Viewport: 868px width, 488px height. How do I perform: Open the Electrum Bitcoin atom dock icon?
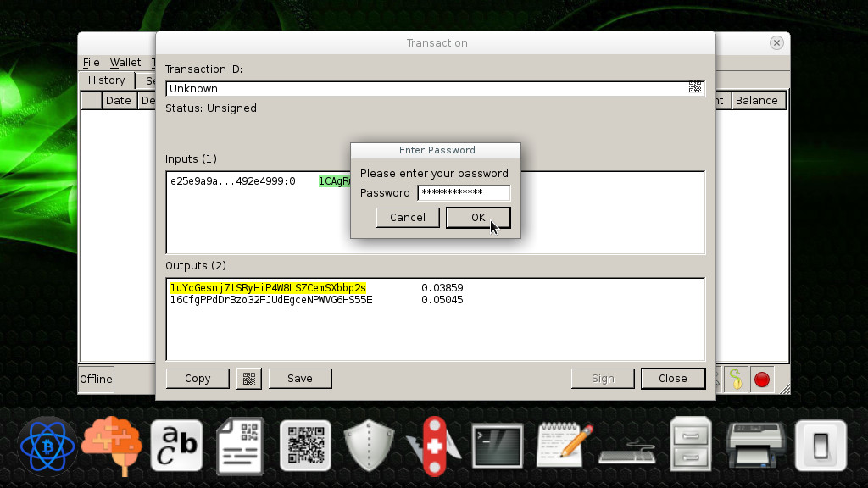[47, 446]
